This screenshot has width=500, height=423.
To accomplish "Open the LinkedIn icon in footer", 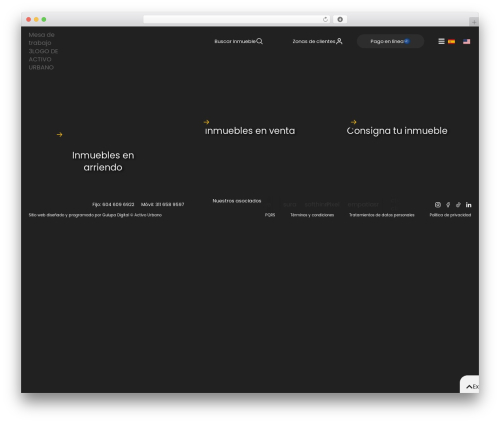I will coord(469,205).
